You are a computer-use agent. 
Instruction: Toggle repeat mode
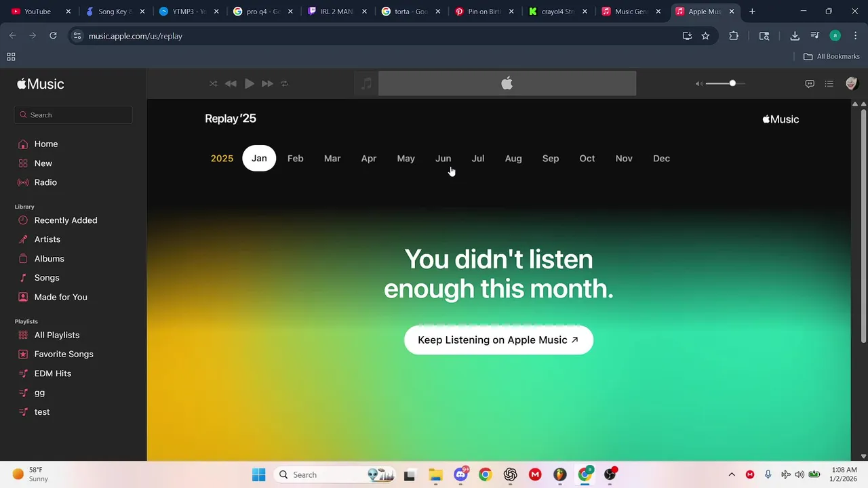(x=285, y=83)
